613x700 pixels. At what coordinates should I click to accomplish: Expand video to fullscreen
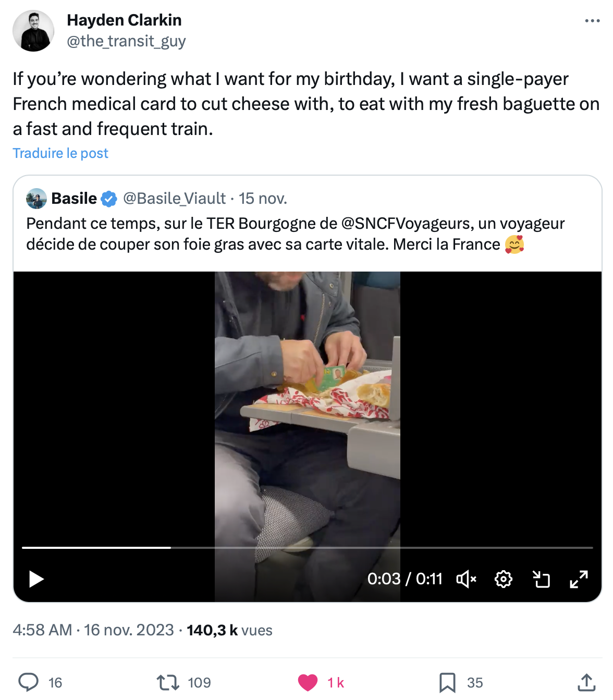(579, 579)
